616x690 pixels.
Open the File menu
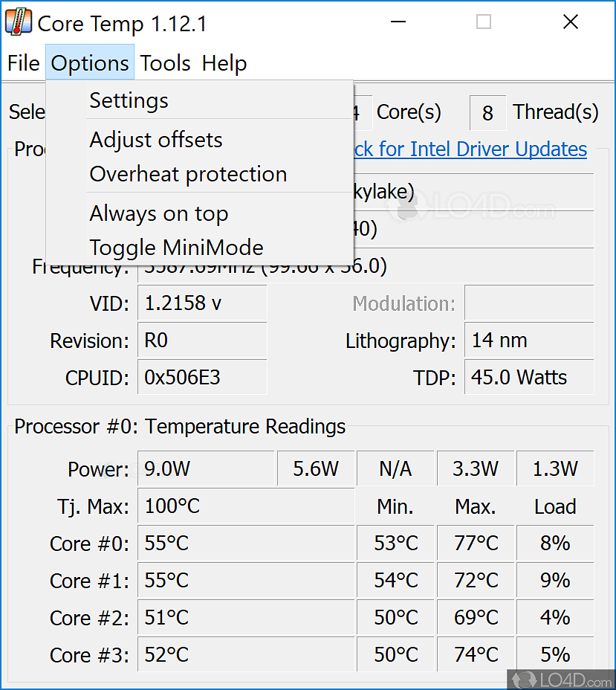coord(24,63)
